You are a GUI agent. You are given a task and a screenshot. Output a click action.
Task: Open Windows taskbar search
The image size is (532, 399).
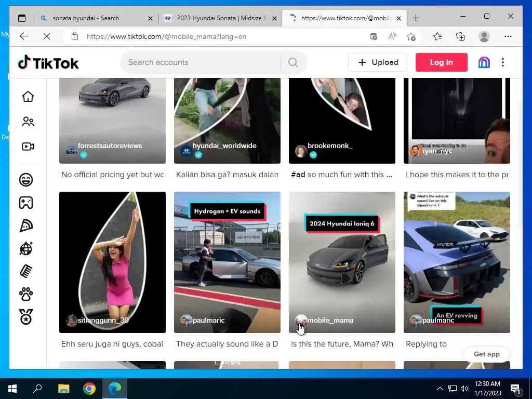[37, 389]
